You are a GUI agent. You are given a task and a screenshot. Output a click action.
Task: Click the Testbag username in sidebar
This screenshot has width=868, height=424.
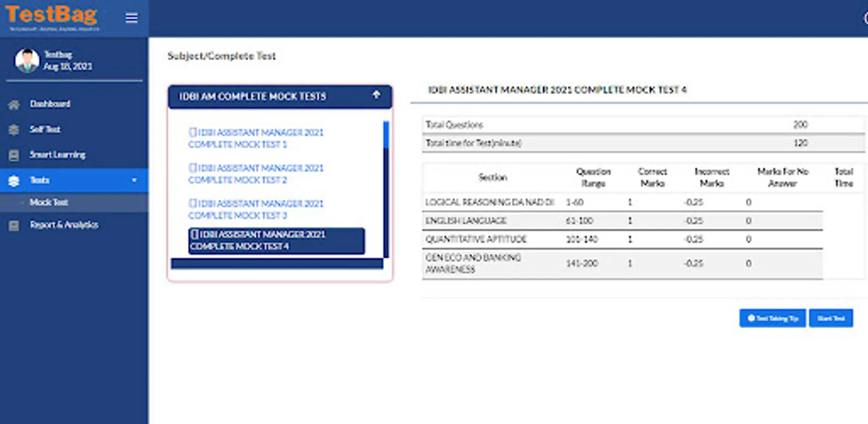coord(58,54)
